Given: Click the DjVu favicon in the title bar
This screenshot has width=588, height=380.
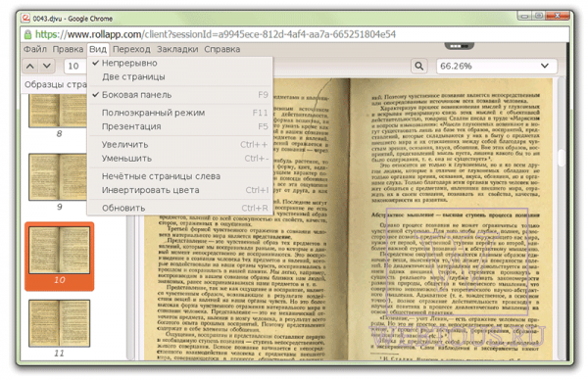Looking at the screenshot, I should tap(25, 18).
